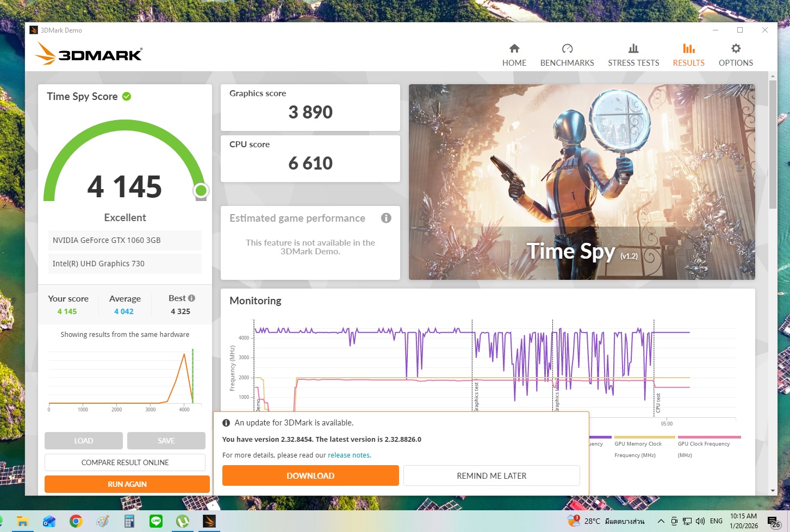Toggle GPU Clock Frequency legend entry

[x=704, y=444]
